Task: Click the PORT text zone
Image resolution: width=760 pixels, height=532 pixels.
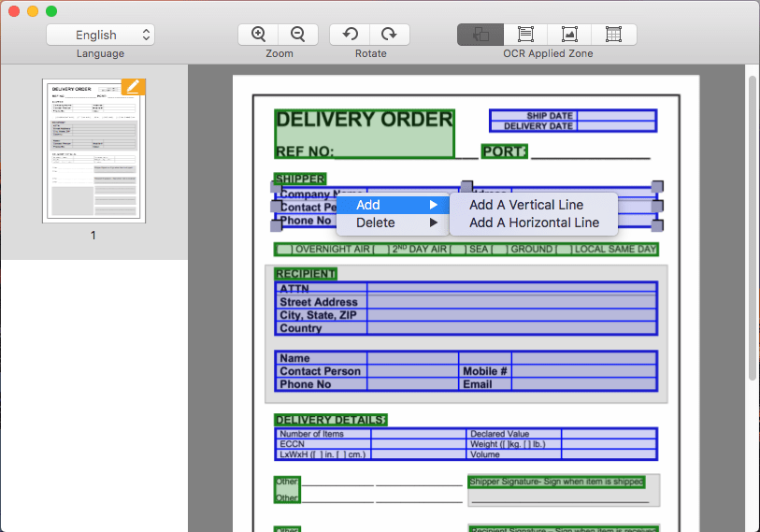Action: click(504, 151)
